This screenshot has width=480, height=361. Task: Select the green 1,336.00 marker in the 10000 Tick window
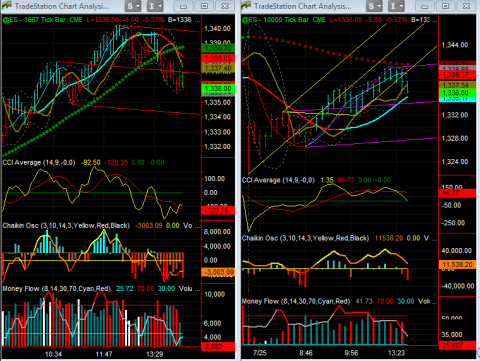(457, 93)
